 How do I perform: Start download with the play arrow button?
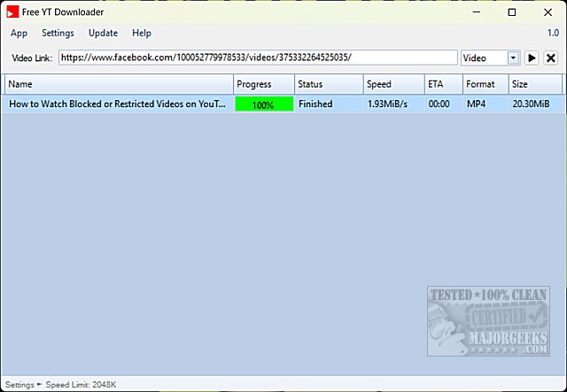[x=532, y=58]
